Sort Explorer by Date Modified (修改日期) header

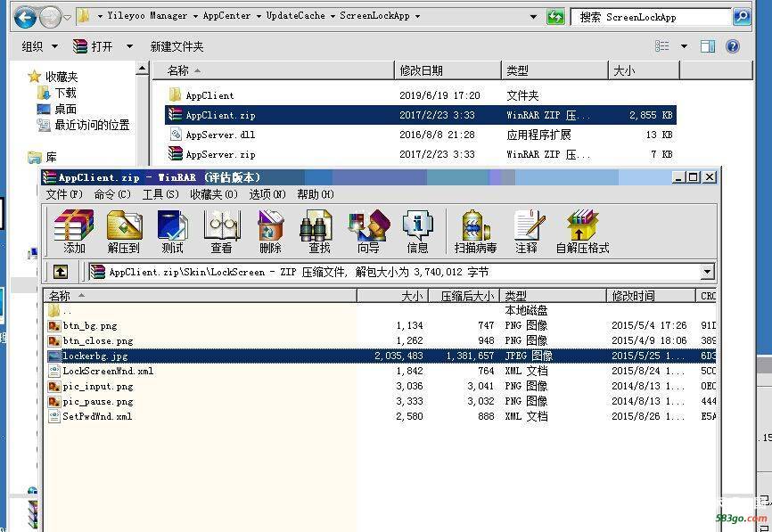tap(448, 70)
